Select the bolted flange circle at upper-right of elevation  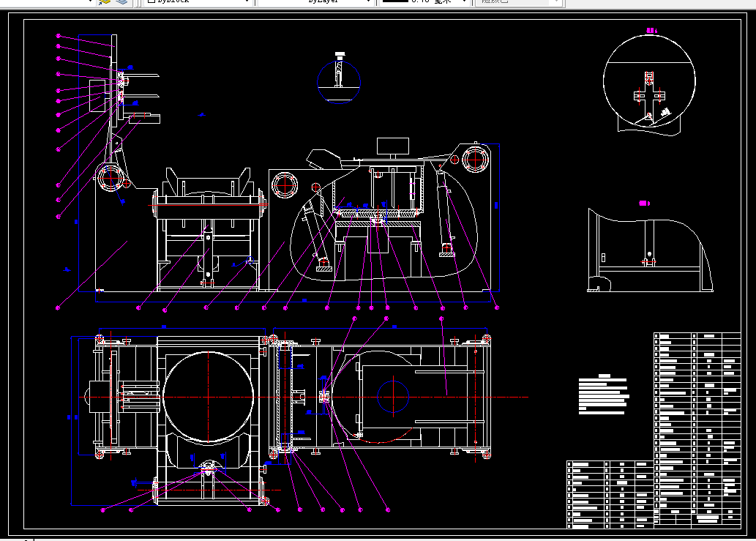tap(476, 159)
